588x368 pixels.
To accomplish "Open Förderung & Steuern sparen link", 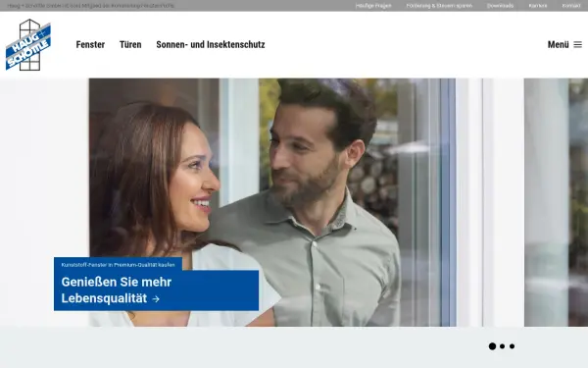I will point(439,6).
